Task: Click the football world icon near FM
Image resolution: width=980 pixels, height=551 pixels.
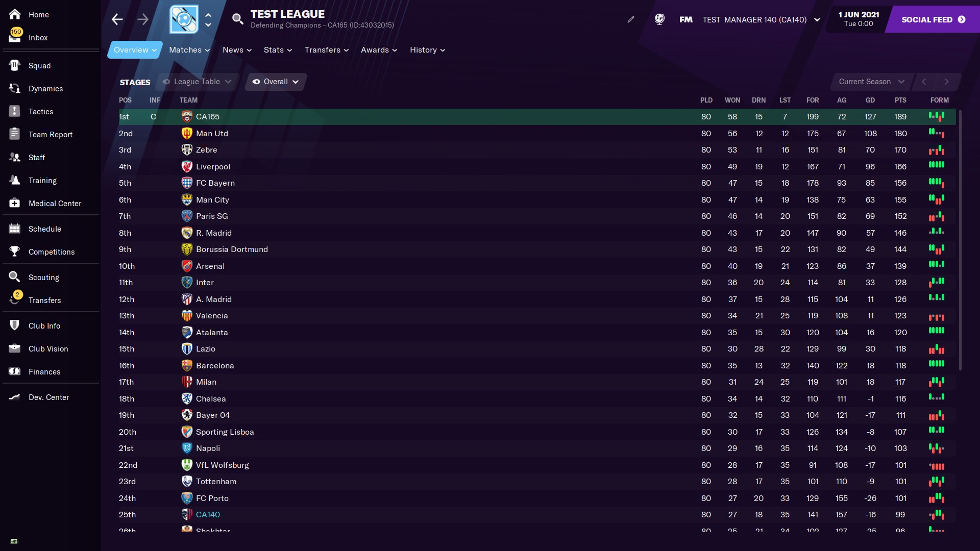Action: [x=659, y=19]
